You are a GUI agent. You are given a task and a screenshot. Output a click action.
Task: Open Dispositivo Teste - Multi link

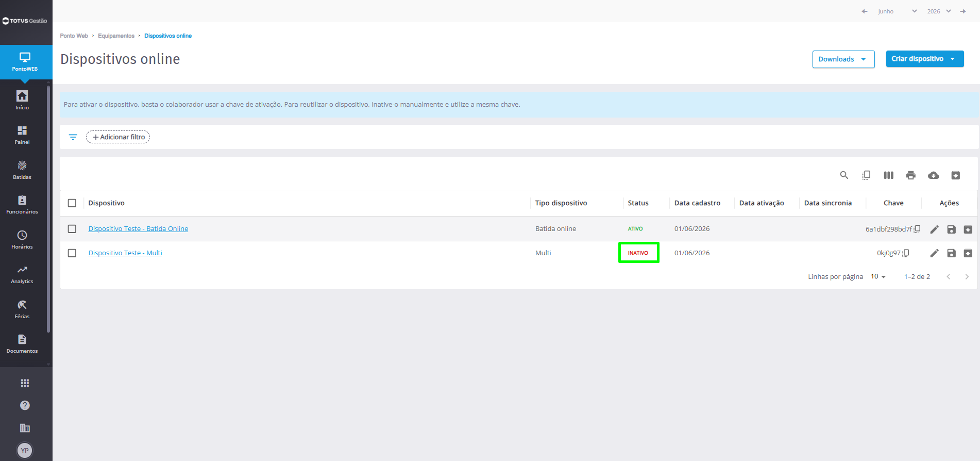(x=125, y=253)
